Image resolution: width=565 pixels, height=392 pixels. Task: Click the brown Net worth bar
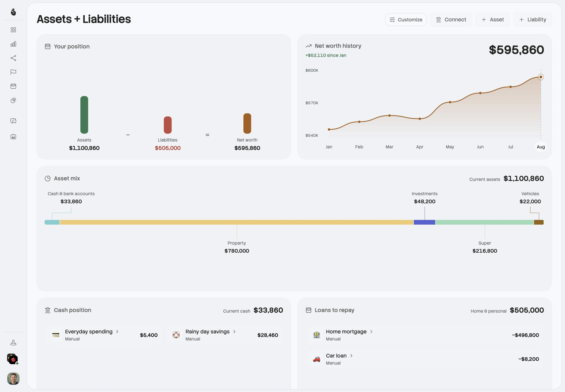point(247,123)
